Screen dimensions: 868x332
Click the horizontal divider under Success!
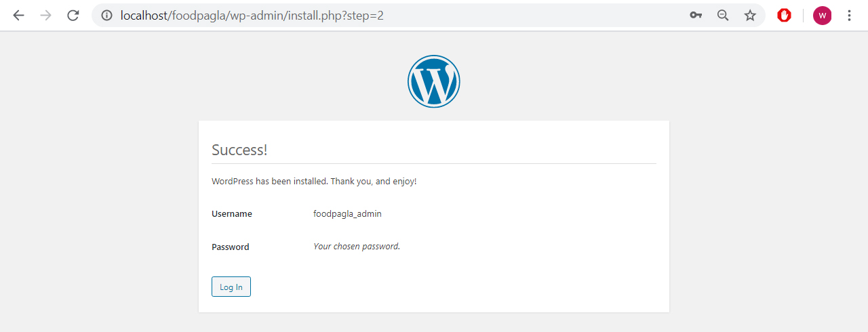click(x=434, y=164)
